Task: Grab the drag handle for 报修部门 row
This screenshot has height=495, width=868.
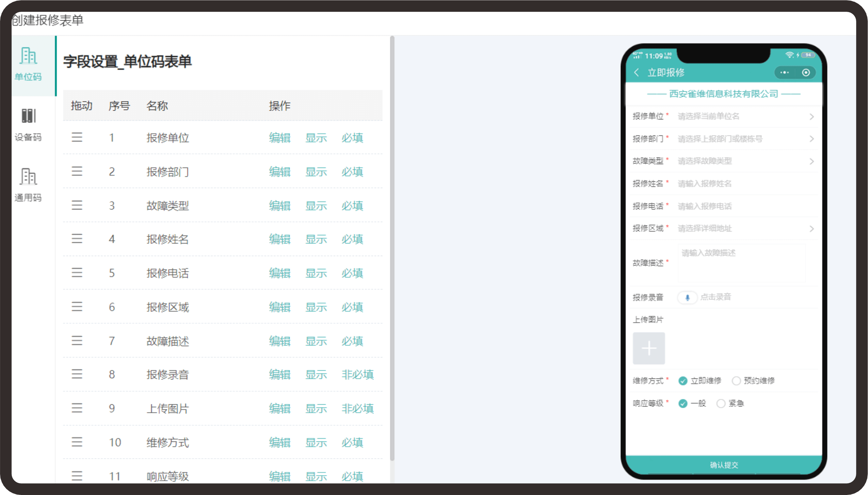Action: coord(77,171)
